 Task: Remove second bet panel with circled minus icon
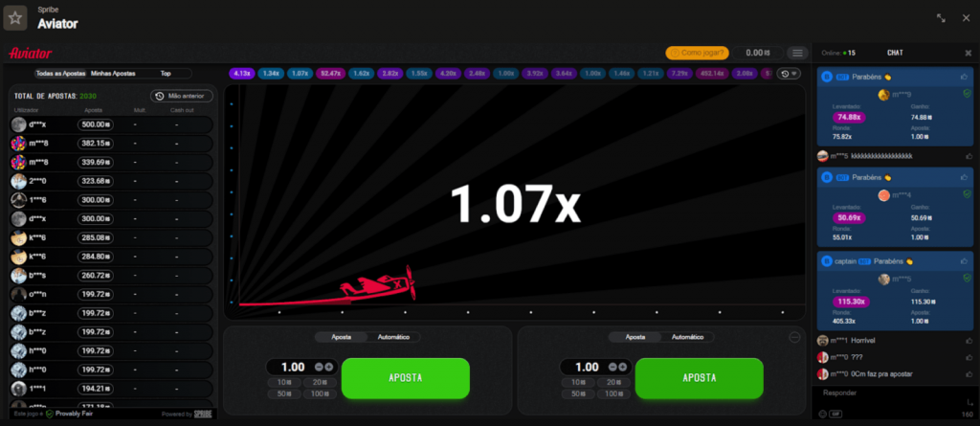pos(794,337)
